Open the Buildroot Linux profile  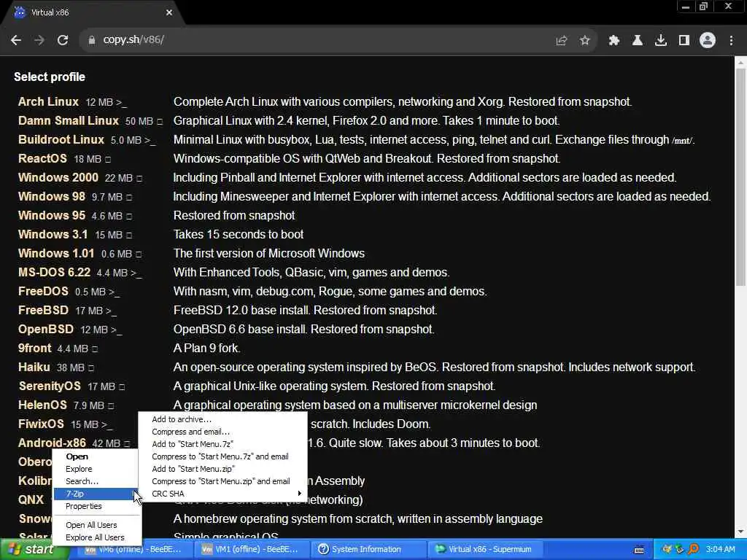(61, 139)
